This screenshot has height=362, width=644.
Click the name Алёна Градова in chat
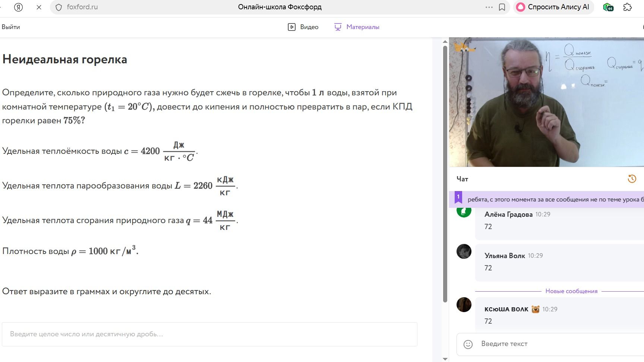pyautogui.click(x=508, y=214)
